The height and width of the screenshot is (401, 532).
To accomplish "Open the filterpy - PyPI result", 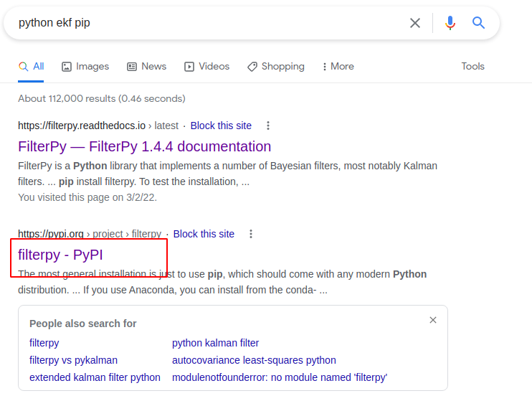I will coord(60,255).
